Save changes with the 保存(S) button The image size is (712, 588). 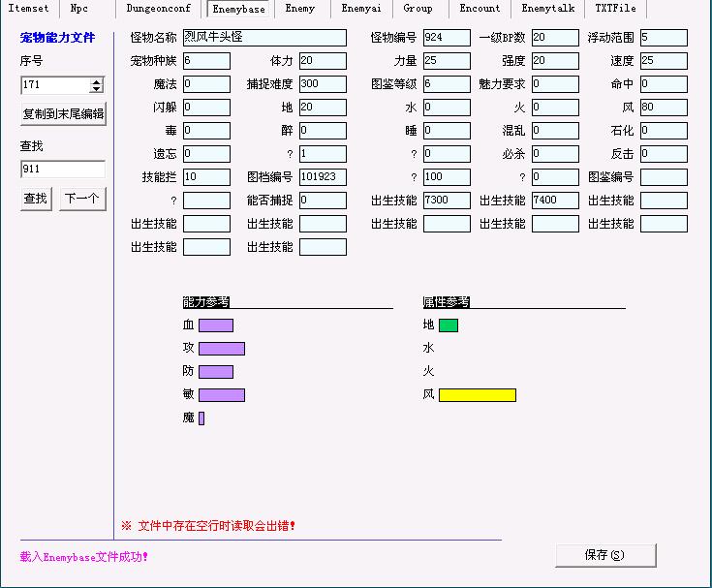tap(605, 555)
